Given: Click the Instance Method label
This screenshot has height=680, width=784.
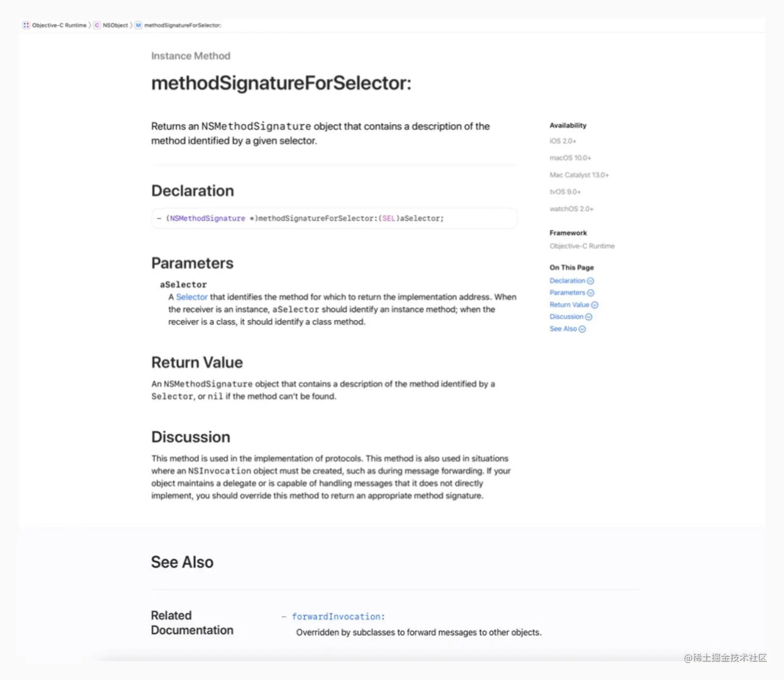Looking at the screenshot, I should point(191,56).
